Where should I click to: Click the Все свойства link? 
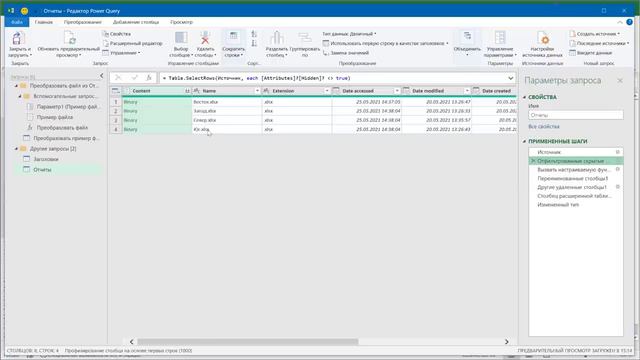(x=544, y=127)
